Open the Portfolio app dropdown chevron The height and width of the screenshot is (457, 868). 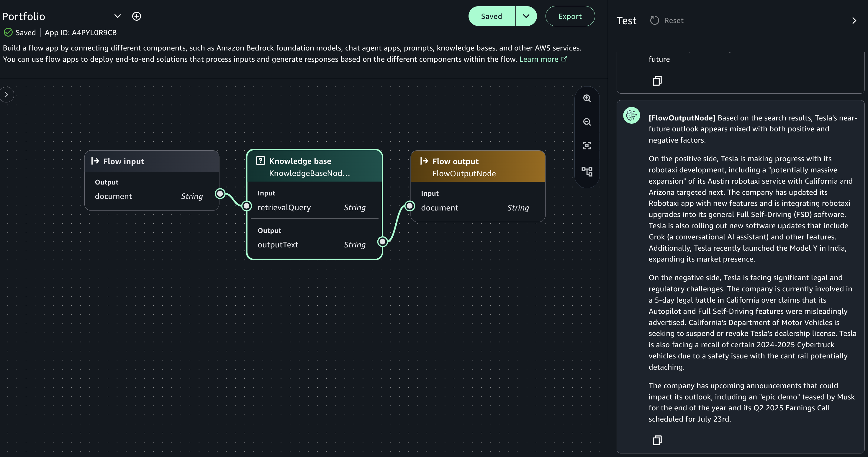pos(117,16)
